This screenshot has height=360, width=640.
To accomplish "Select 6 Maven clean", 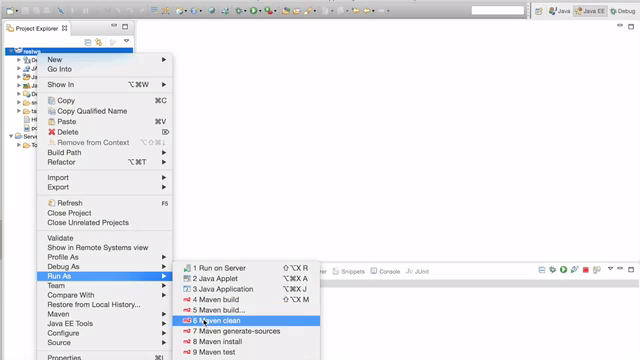I will (246, 320).
